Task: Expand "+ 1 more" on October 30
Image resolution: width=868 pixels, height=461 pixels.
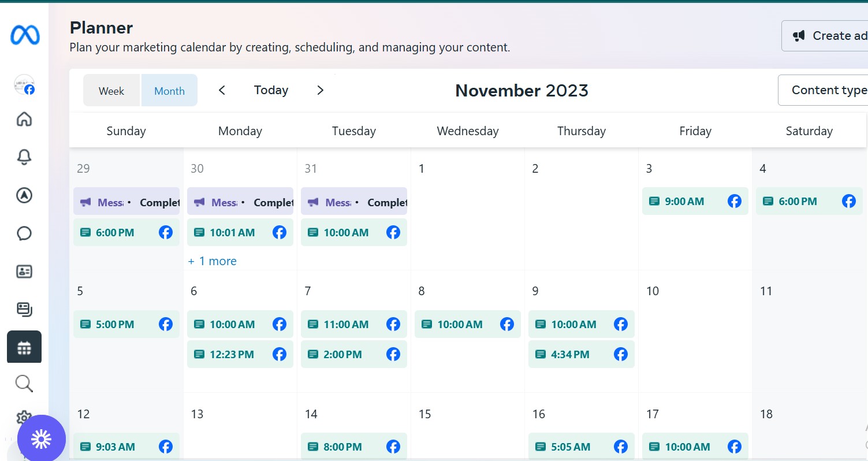Action: (213, 261)
